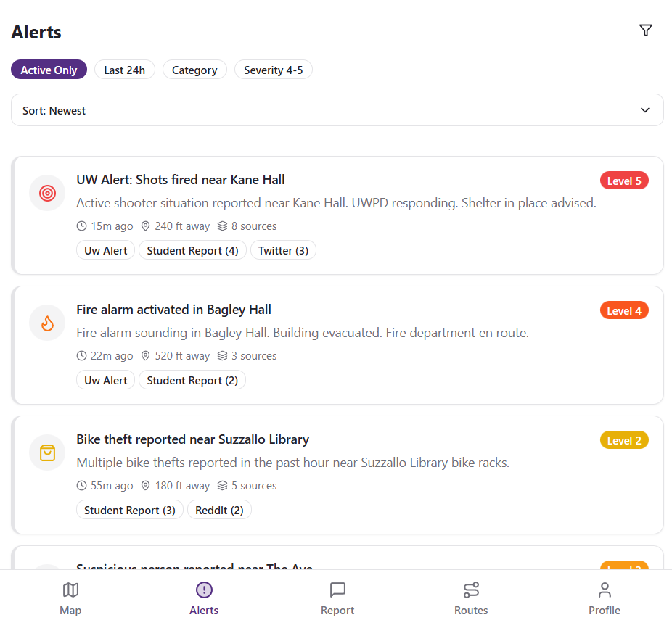Open the filter funnel icon
672x620 pixels.
click(x=646, y=30)
